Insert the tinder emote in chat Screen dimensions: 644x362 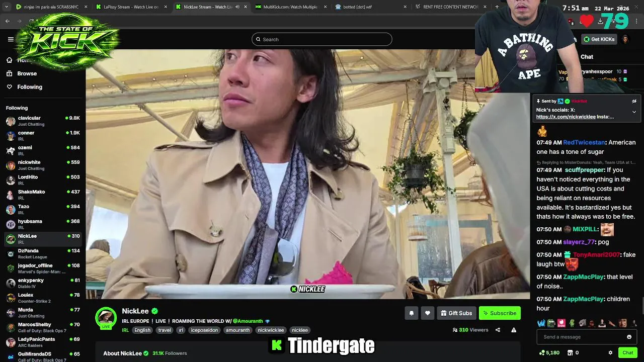(x=561, y=323)
